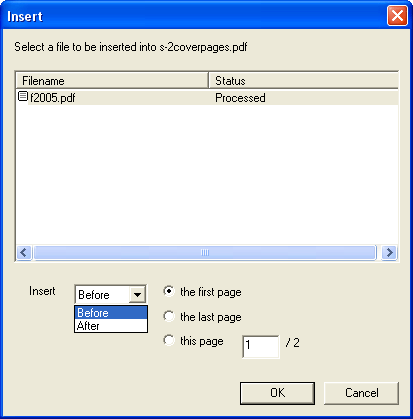This screenshot has width=413, height=419.
Task: Click the left arrow of horizontal scrollbar
Action: [x=24, y=253]
